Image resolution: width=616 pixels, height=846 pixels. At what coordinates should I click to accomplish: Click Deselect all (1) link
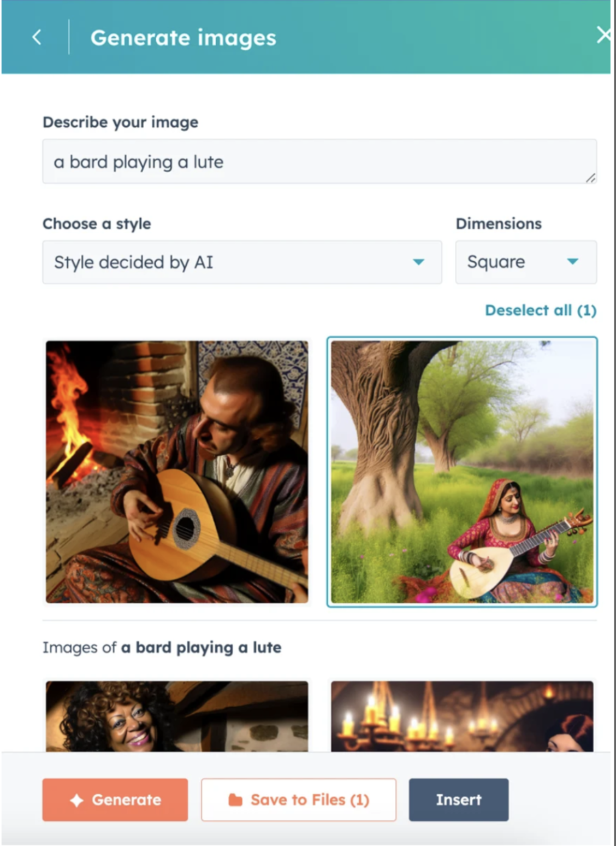click(x=541, y=310)
